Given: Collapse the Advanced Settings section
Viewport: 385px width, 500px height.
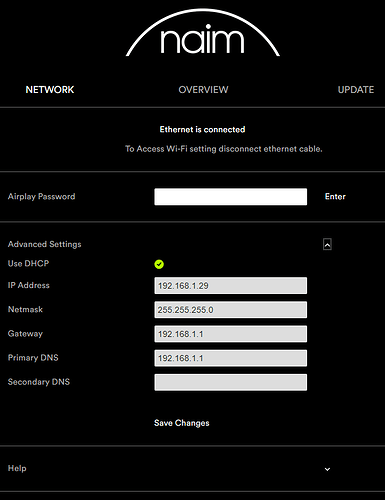Looking at the screenshot, I should pos(327,244).
